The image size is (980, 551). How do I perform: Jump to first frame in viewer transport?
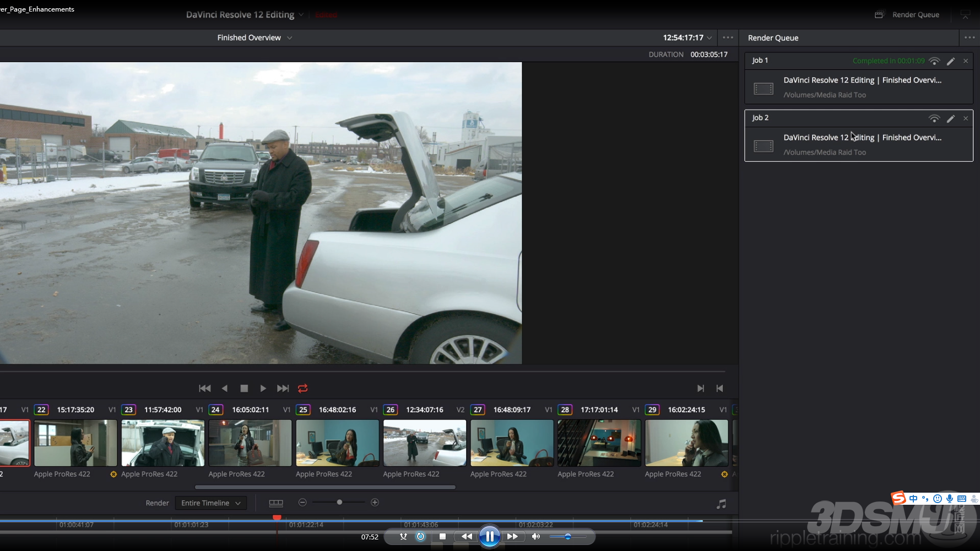(204, 388)
